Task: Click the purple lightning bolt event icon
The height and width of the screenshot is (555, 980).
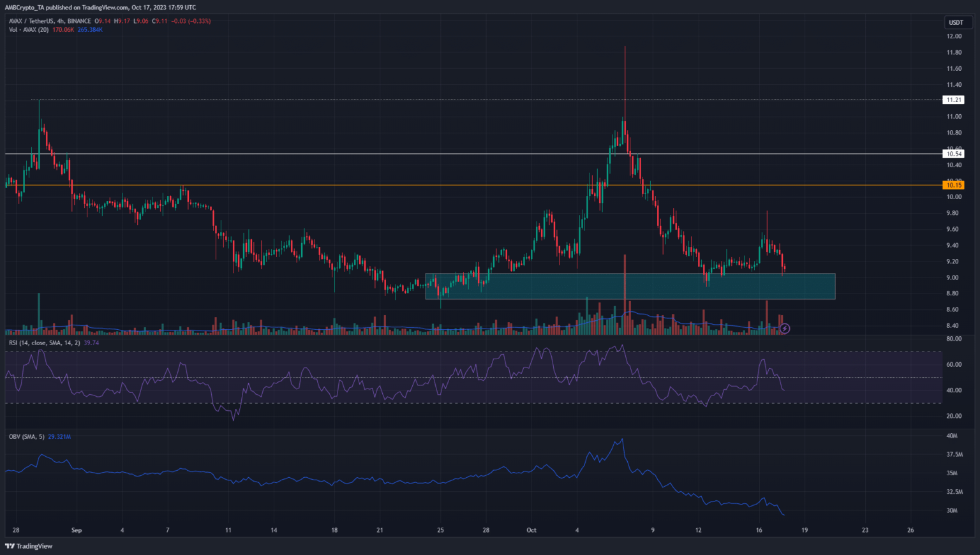Action: 785,329
